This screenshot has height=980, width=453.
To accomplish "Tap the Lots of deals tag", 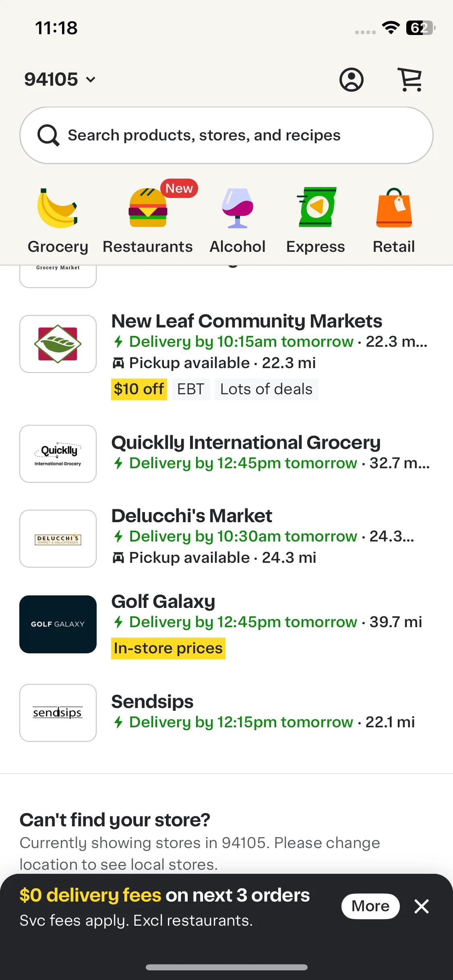I will click(x=267, y=389).
